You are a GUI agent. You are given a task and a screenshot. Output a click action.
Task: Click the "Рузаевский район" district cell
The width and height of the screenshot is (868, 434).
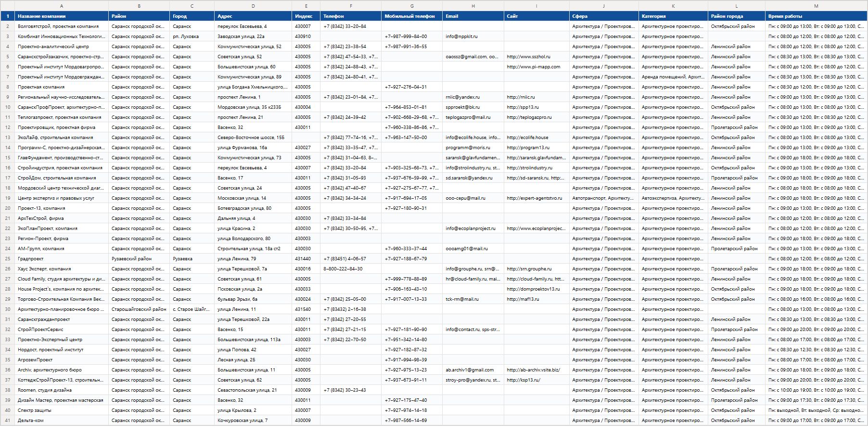pos(139,259)
